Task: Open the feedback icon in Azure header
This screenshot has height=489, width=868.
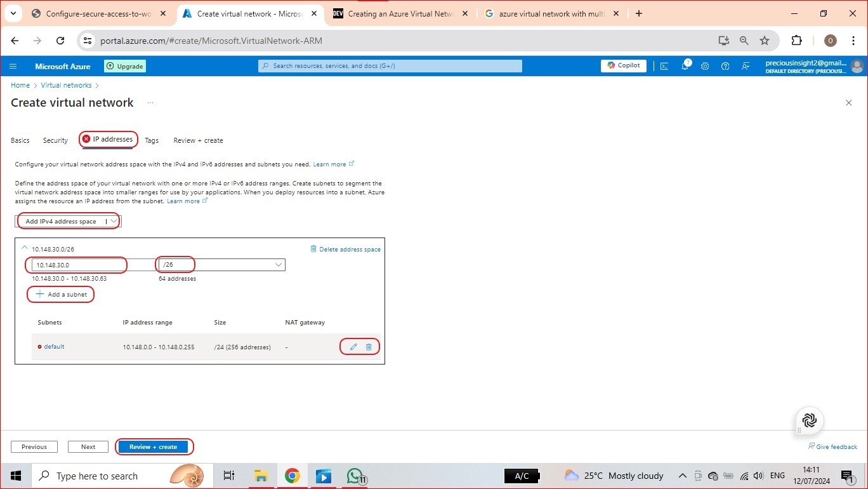Action: 746,66
